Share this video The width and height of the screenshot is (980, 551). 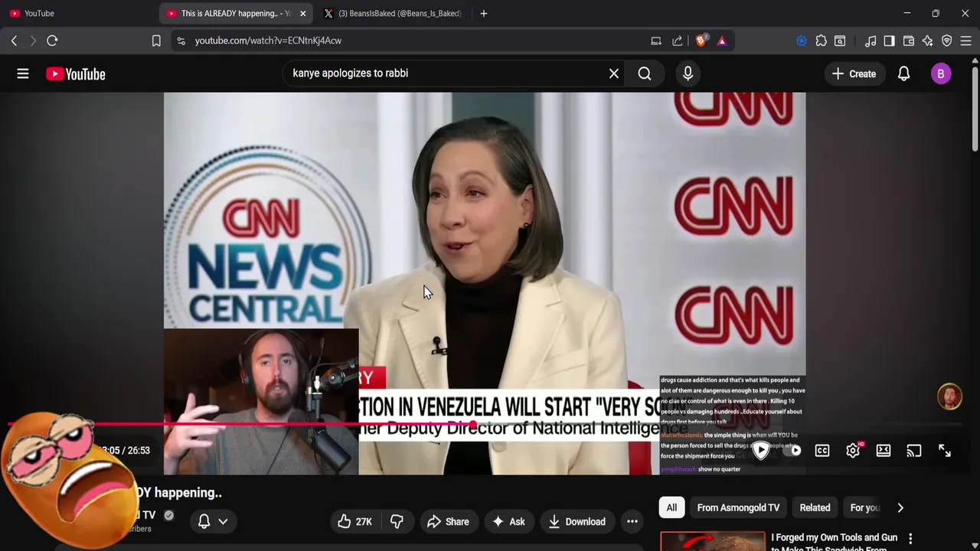coord(448,521)
